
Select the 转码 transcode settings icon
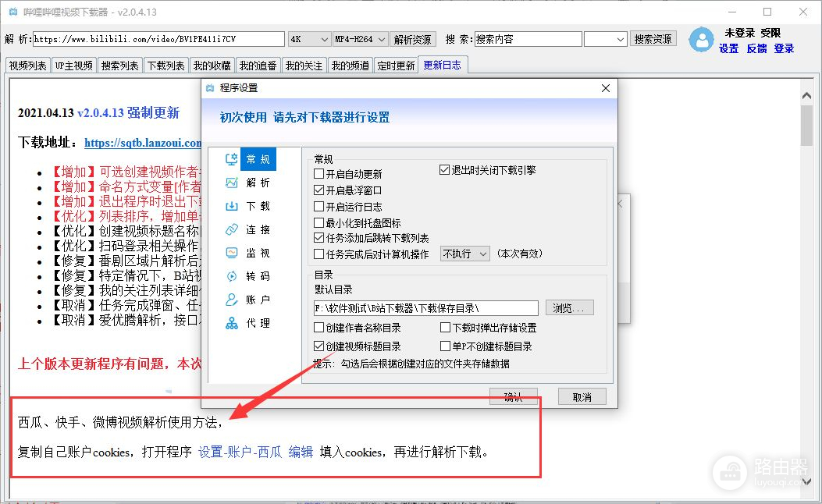pyautogui.click(x=231, y=276)
